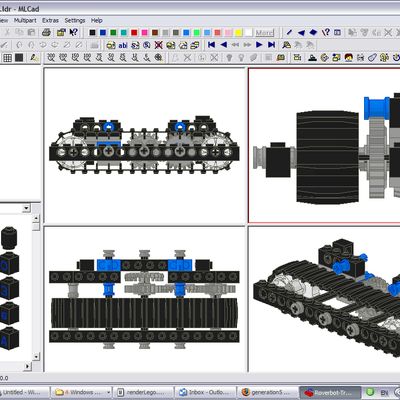Click the hose/paperclip generator icon
Image resolution: width=400 pixels, height=400 pixels.
pos(372,57)
